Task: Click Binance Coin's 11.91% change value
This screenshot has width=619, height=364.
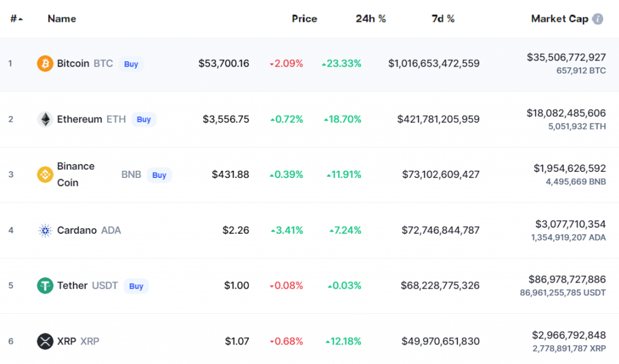Action: (x=344, y=174)
